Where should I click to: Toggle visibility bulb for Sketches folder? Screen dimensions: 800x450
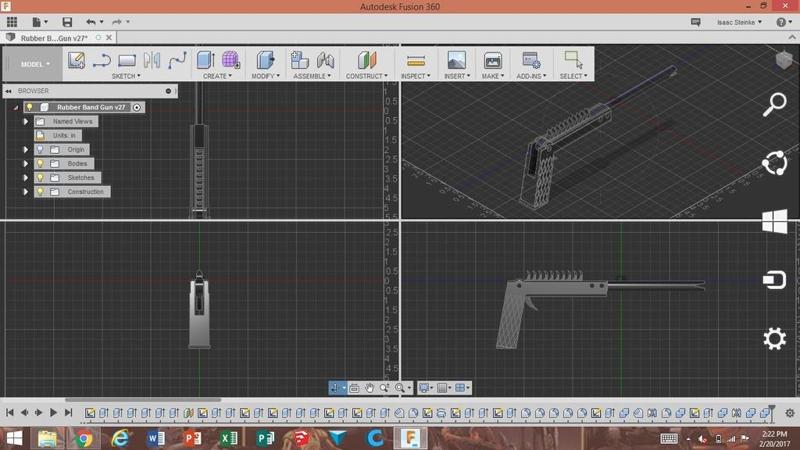point(40,178)
